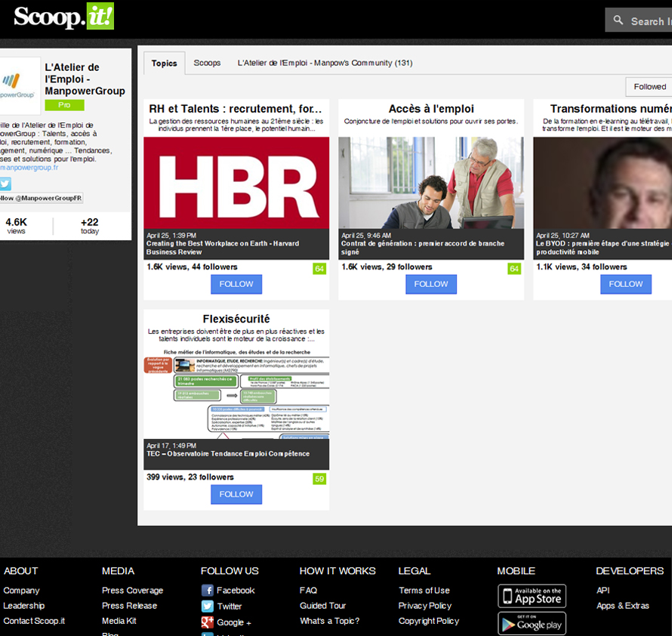
Task: Open 'Creating the Best Workplace on Earth' article
Action: click(x=223, y=248)
